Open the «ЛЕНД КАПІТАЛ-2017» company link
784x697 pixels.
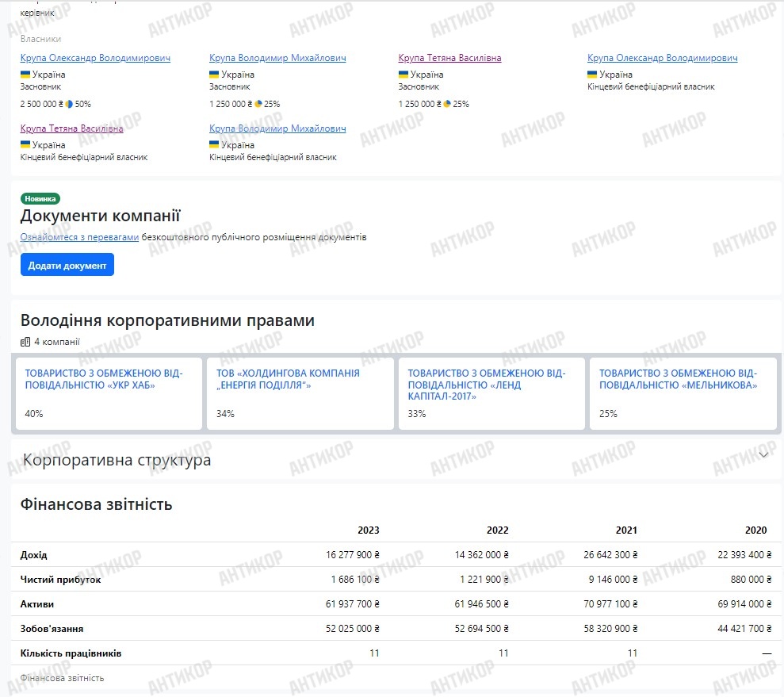[487, 385]
